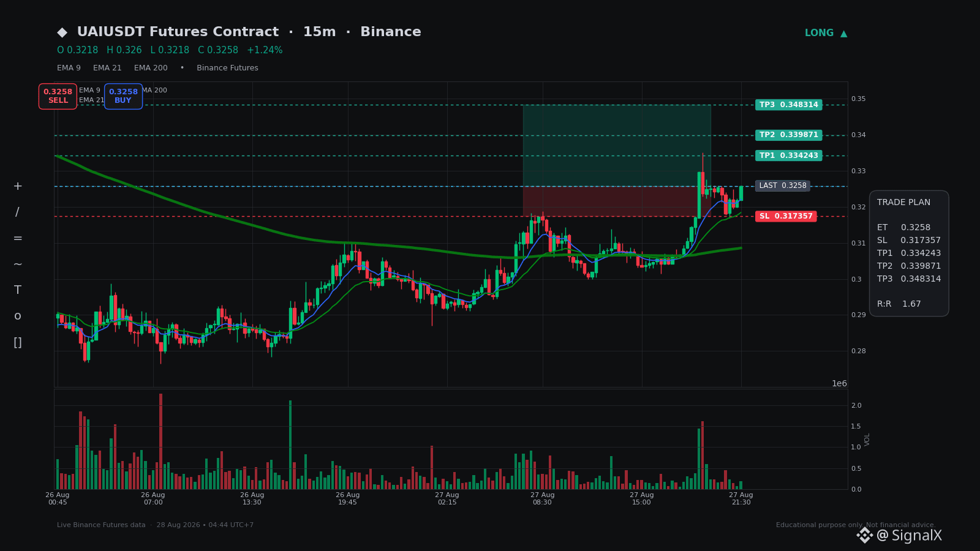Select EMA 21 in the header row

107,68
